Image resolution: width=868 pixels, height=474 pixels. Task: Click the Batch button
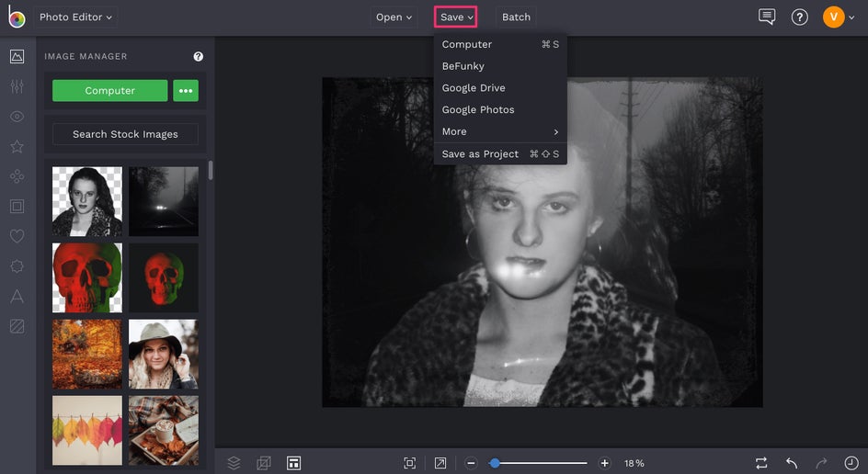point(516,17)
